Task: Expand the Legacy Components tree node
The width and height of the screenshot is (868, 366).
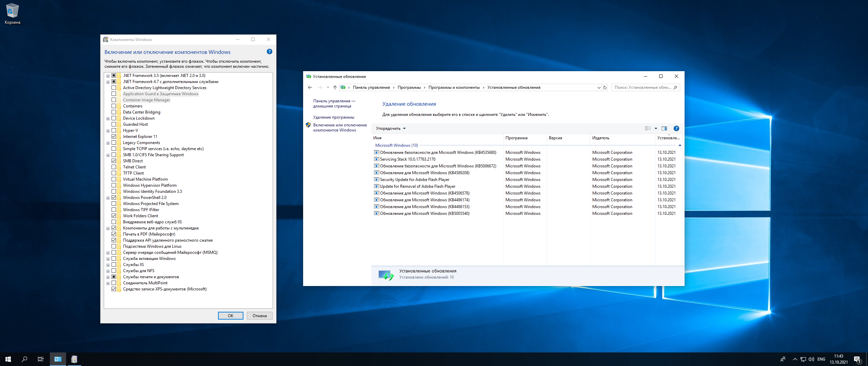Action: point(108,143)
